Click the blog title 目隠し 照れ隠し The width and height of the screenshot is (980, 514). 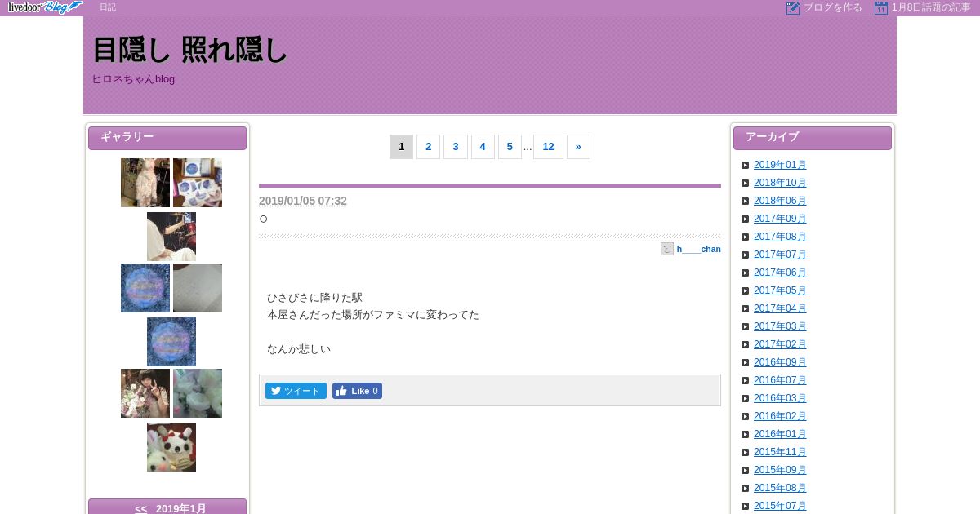click(x=189, y=51)
